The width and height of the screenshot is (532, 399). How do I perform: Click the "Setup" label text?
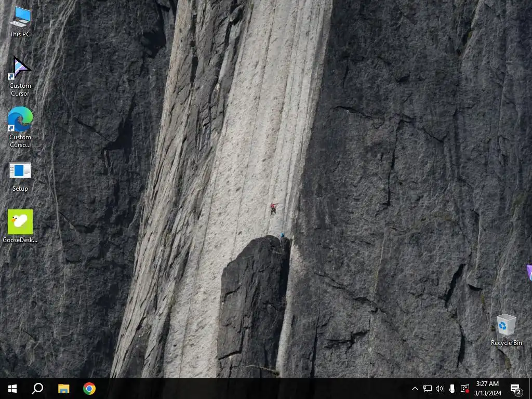20,189
